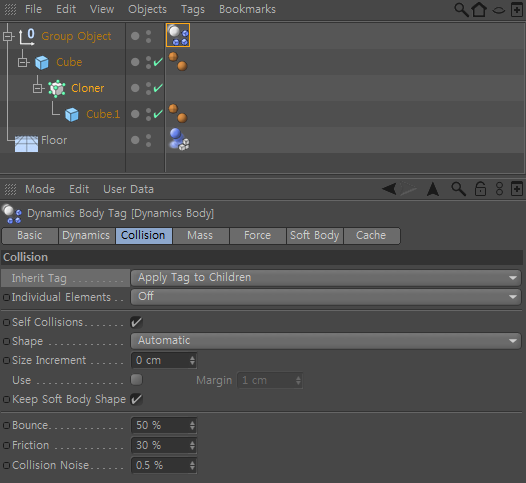The image size is (526, 483).
Task: Toggle the Self Collisions checkbox
Action: [x=137, y=322]
